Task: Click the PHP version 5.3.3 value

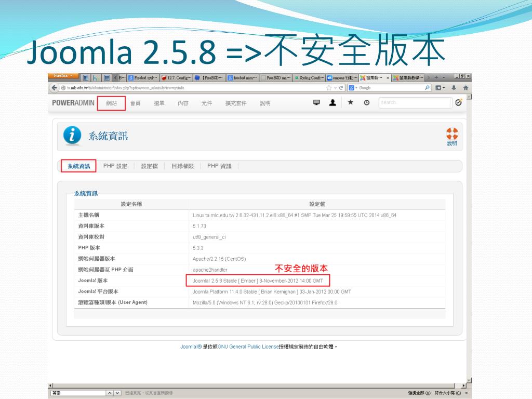Action: coord(198,248)
